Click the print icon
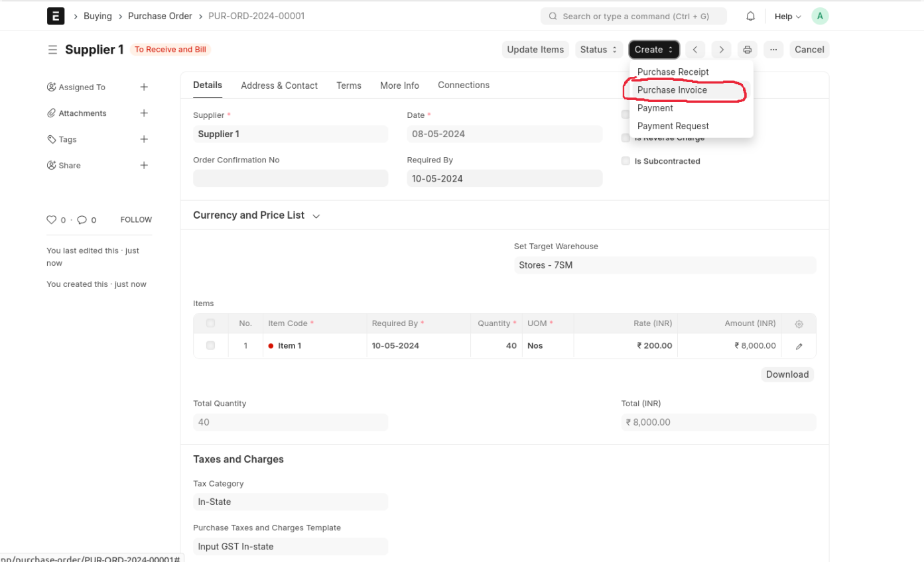 point(748,50)
